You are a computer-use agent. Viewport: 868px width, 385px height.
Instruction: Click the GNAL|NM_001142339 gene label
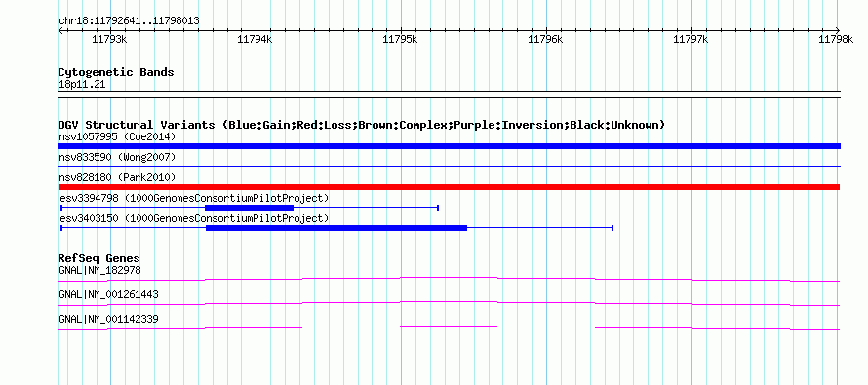click(108, 319)
